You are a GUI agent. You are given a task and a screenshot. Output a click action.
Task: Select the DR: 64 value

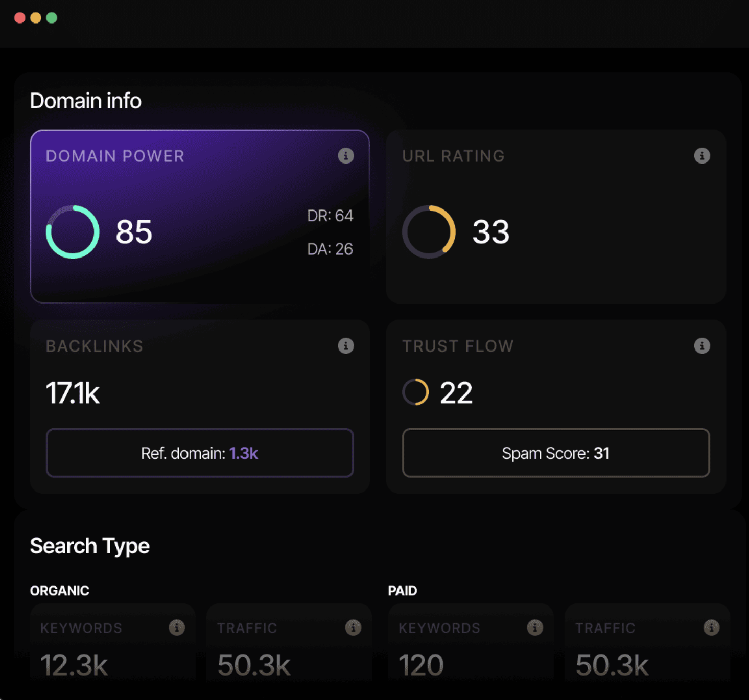[330, 216]
